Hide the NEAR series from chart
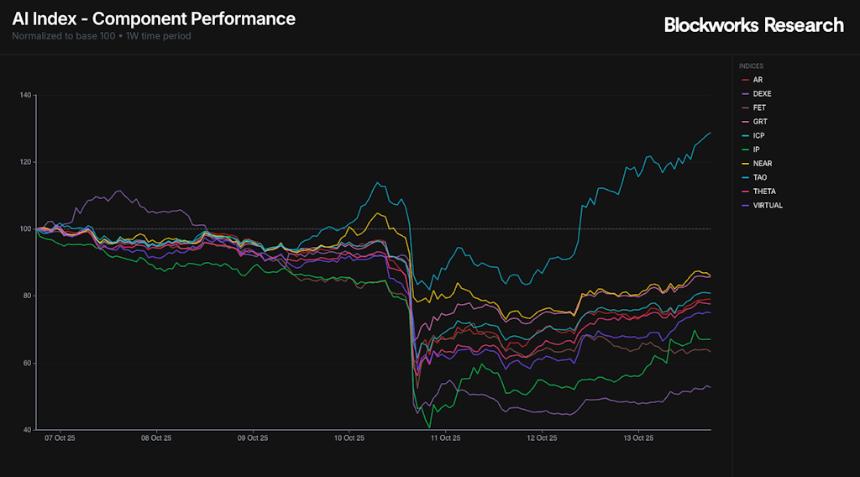This screenshot has width=860, height=477. 761,164
